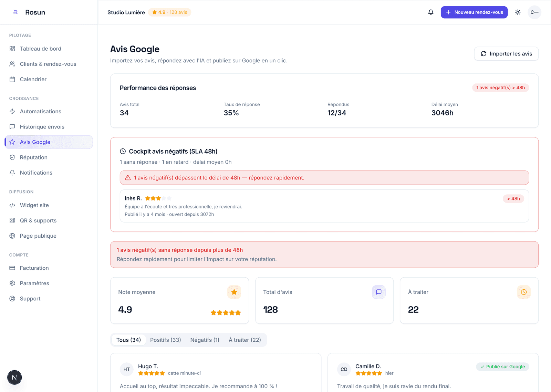Click the Page publique globe icon

click(12, 236)
